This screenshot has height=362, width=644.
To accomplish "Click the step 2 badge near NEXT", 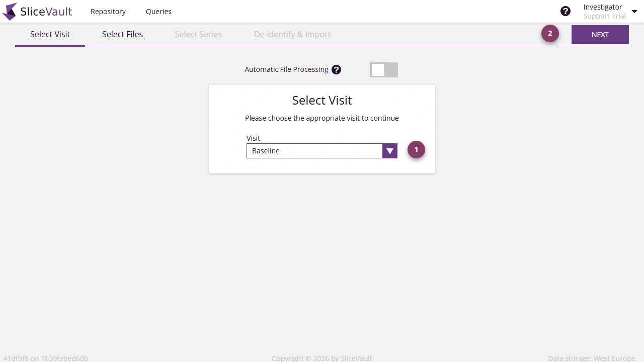I will point(550,33).
